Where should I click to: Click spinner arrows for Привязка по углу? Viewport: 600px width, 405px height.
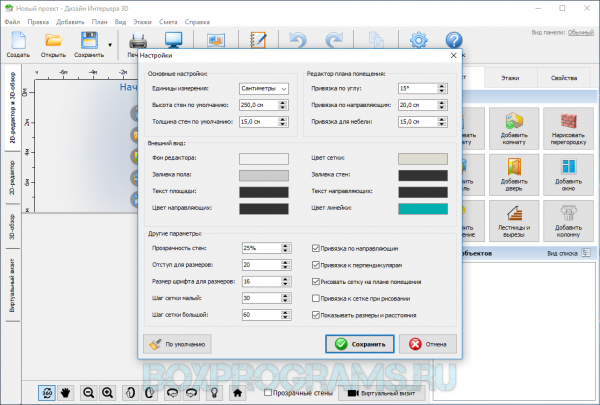coord(442,88)
